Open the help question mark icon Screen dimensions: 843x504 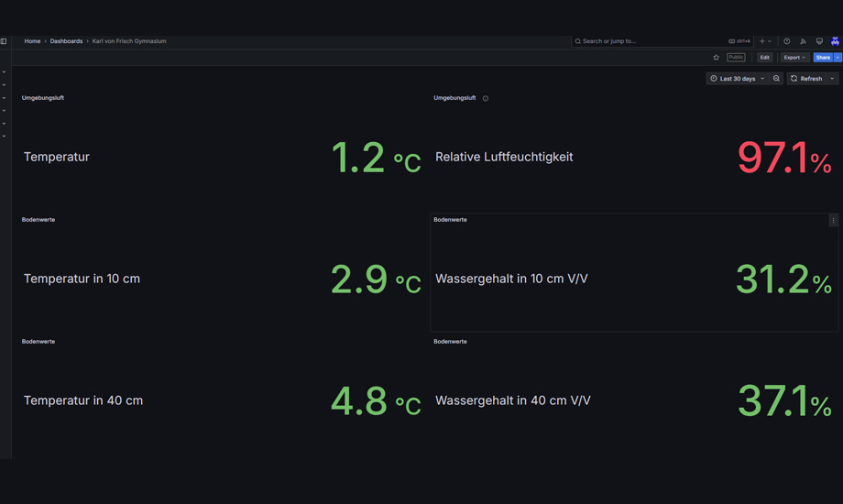point(786,41)
